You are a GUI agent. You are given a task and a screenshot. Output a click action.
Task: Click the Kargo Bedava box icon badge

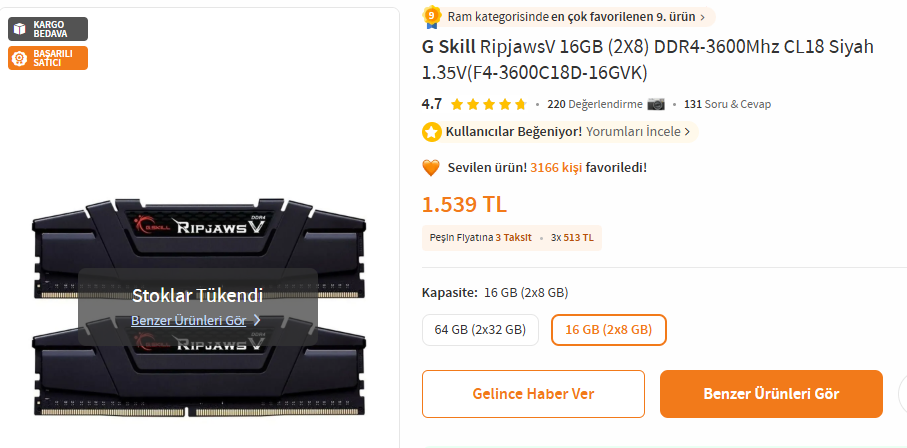click(x=48, y=29)
